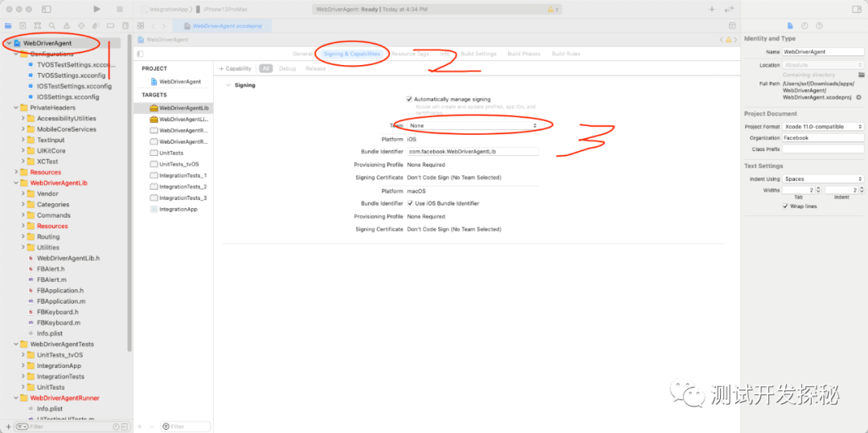Select the Debug configuration filter
Viewport: 868px width, 433px height.
287,68
